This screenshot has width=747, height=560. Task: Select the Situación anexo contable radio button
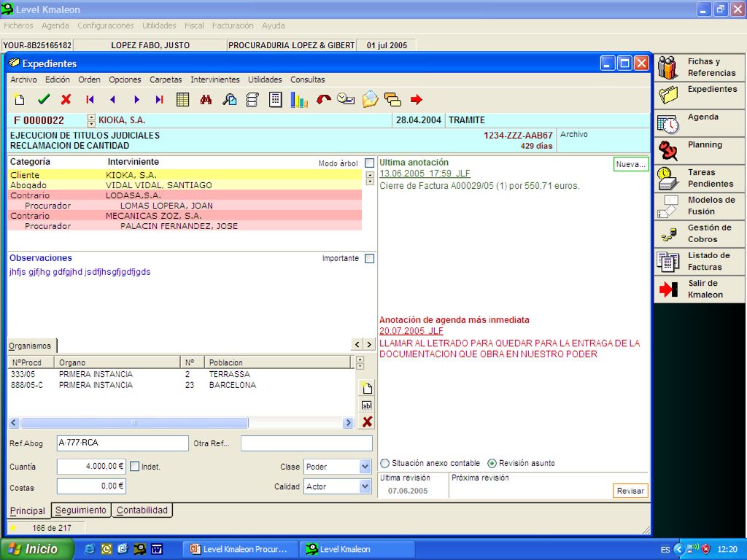click(x=385, y=463)
